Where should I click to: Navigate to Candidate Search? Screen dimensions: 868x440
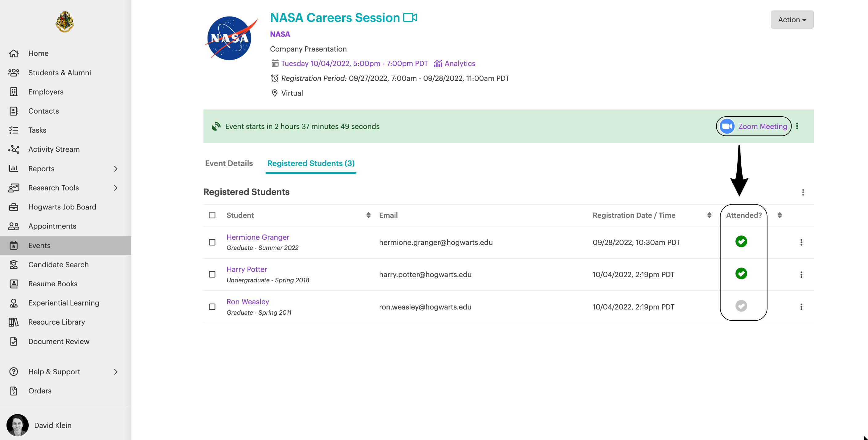click(58, 264)
